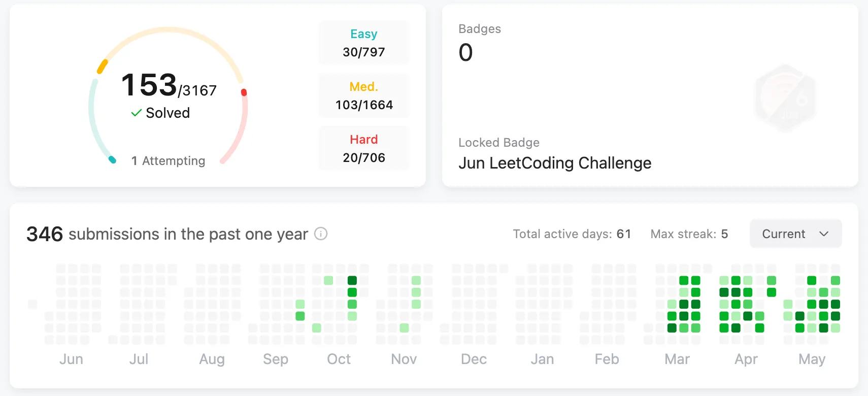Click the yellow segment on progress ring
The height and width of the screenshot is (396, 868).
(103, 66)
